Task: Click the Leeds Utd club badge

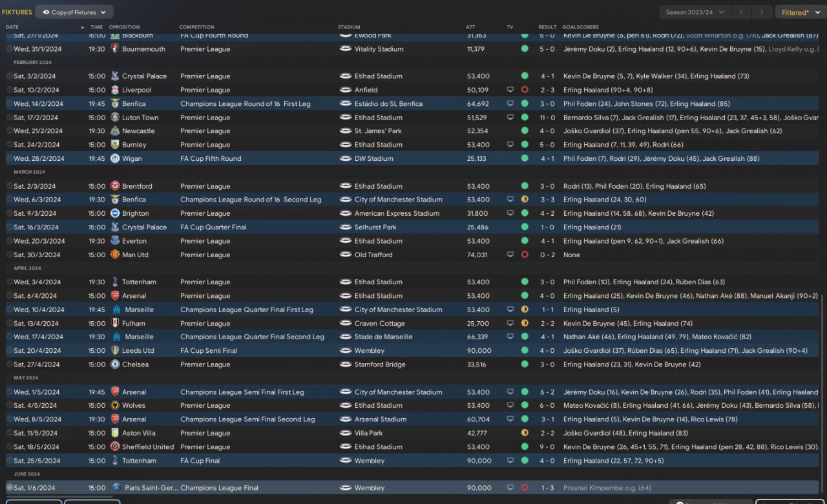Action: (115, 350)
